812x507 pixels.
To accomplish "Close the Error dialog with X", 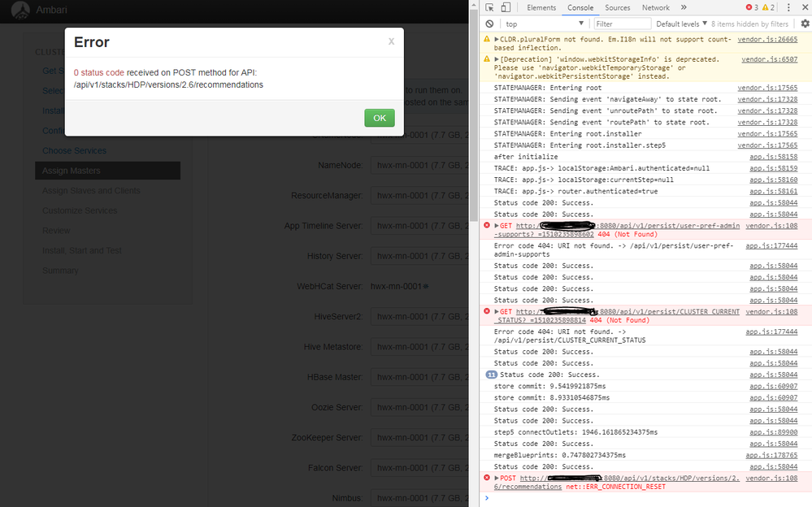I will point(392,41).
